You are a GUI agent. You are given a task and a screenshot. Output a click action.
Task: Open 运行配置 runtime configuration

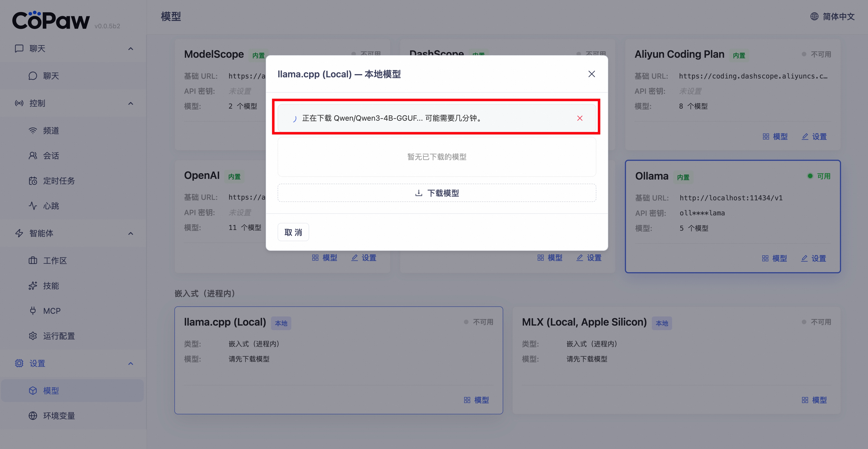tap(59, 336)
